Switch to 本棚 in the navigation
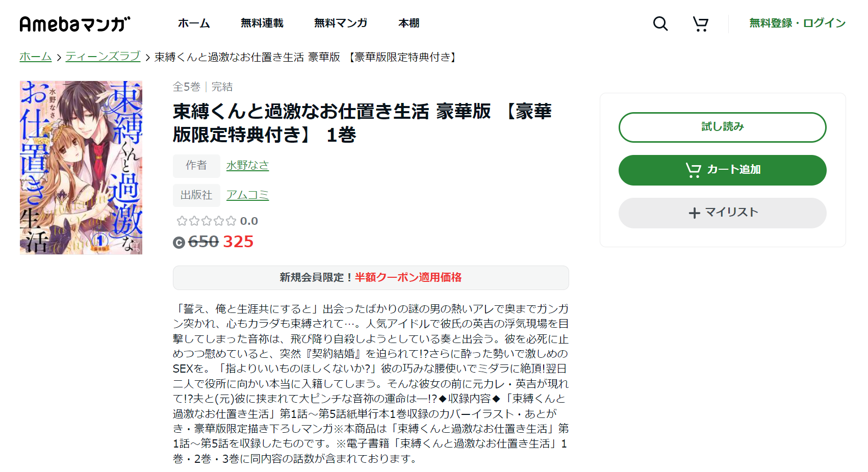Image resolution: width=868 pixels, height=472 pixels. point(408,23)
